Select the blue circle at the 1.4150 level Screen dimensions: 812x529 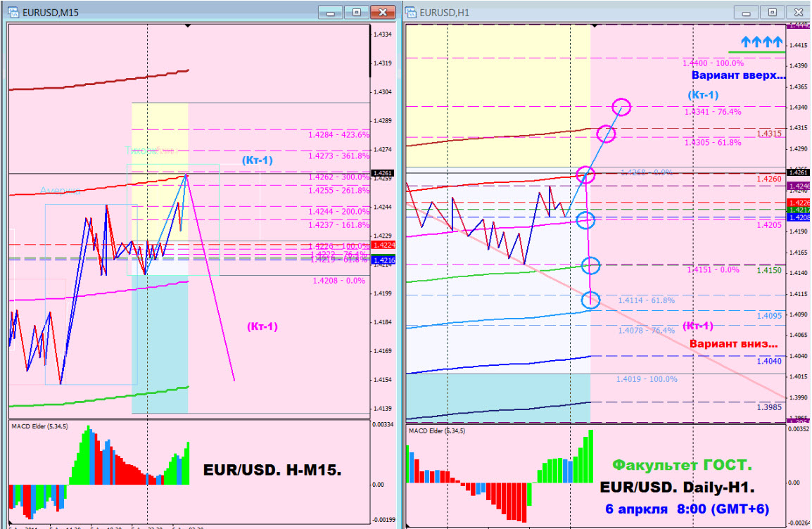pos(590,265)
